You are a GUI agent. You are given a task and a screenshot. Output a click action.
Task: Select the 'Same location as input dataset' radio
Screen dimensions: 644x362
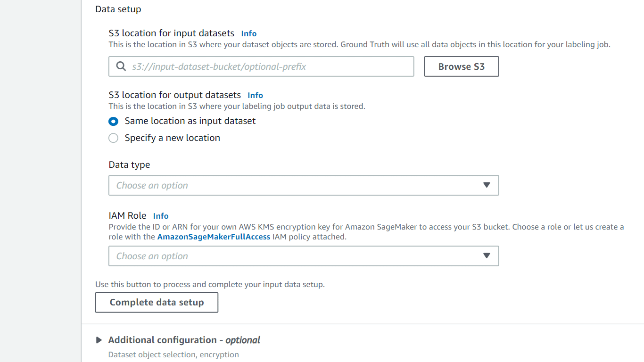point(113,121)
